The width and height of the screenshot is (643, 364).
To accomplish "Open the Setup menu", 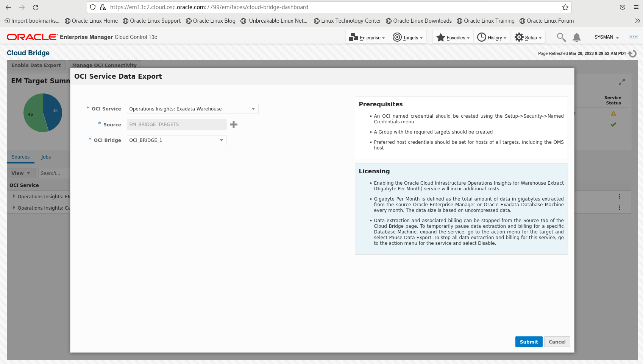I will coord(528,37).
